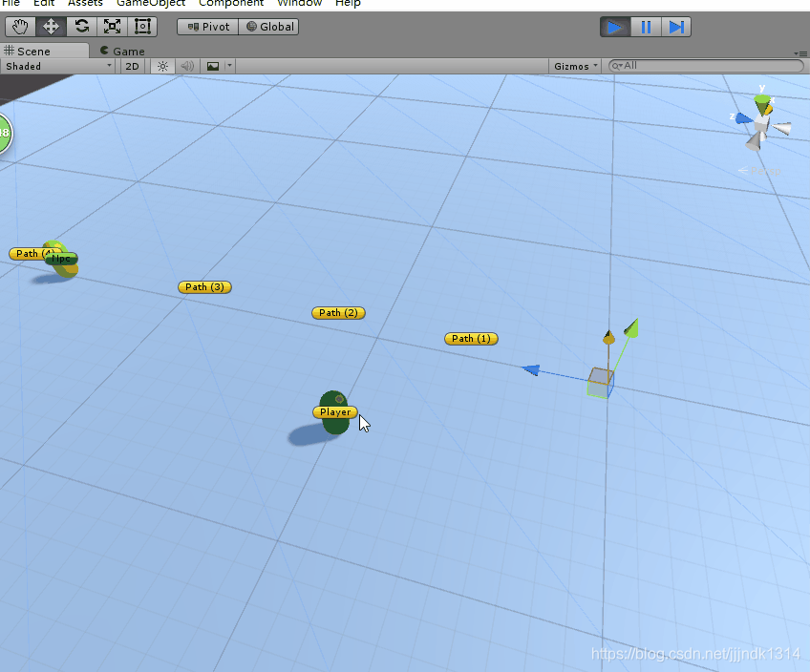Toggle scene audio speaker icon

click(x=187, y=66)
